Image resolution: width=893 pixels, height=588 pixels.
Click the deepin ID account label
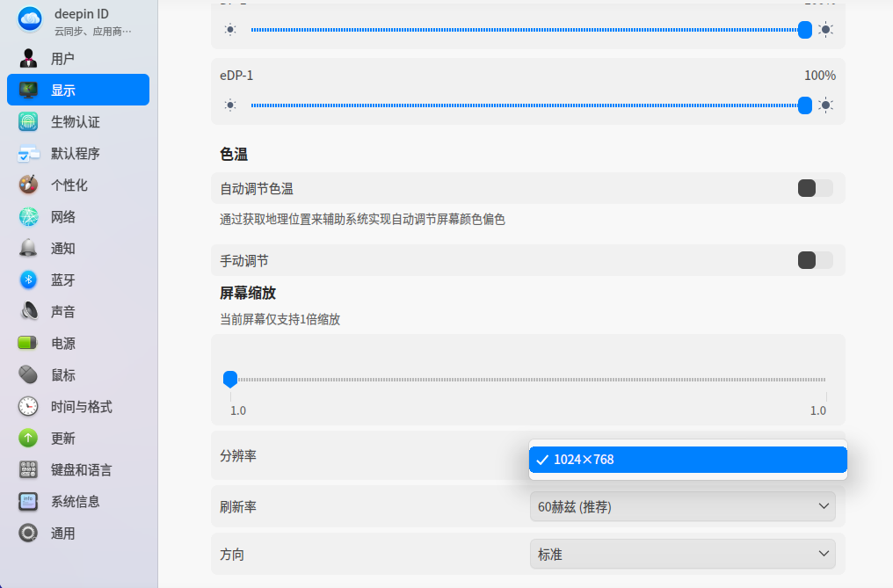(x=82, y=14)
